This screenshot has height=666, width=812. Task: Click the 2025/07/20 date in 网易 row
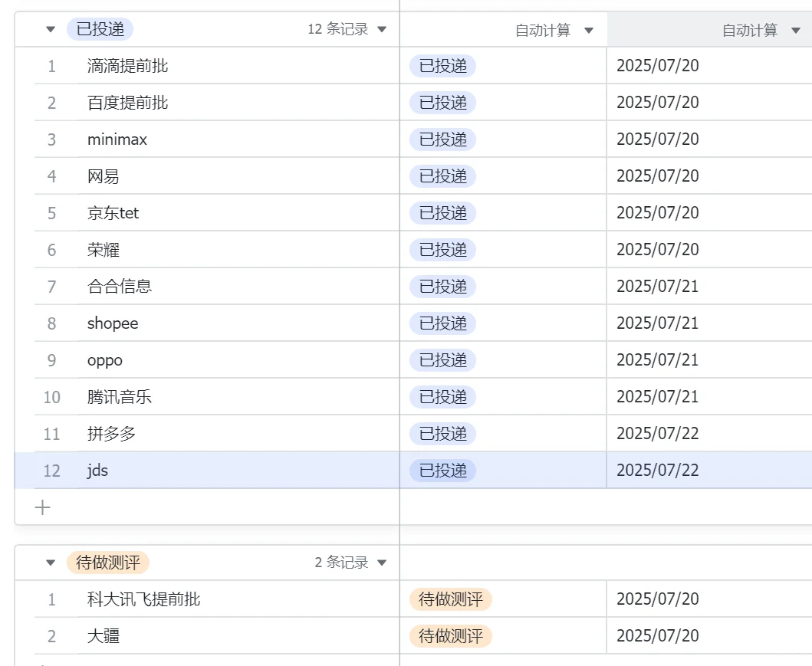tap(658, 176)
